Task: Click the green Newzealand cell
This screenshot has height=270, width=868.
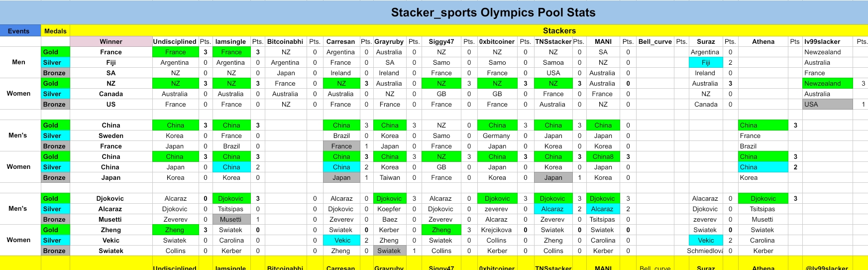Action: 827,84
